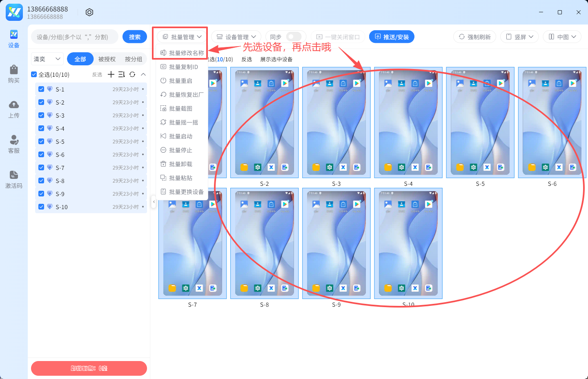The height and width of the screenshot is (379, 588).
Task: Uncheck device S-5 in the list
Action: tap(41, 141)
